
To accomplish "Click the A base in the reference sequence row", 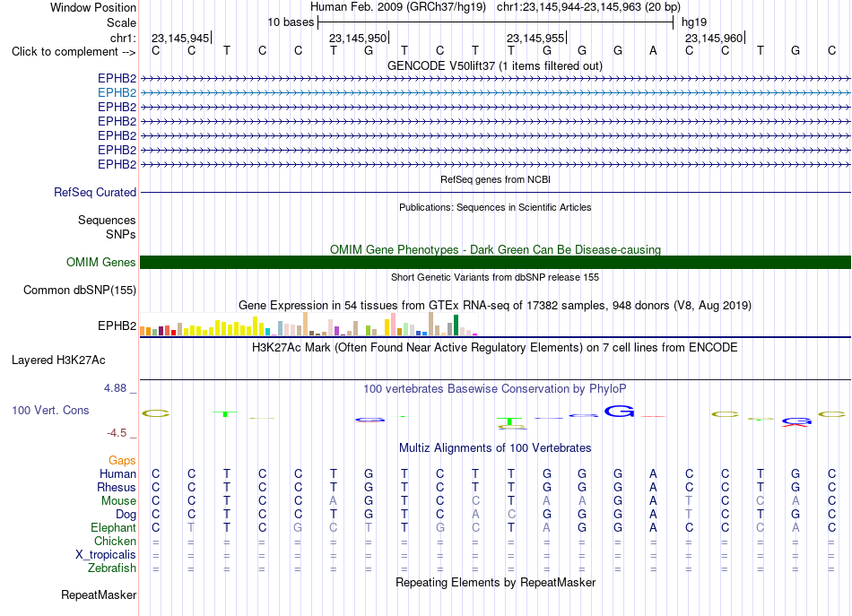I will point(653,50).
